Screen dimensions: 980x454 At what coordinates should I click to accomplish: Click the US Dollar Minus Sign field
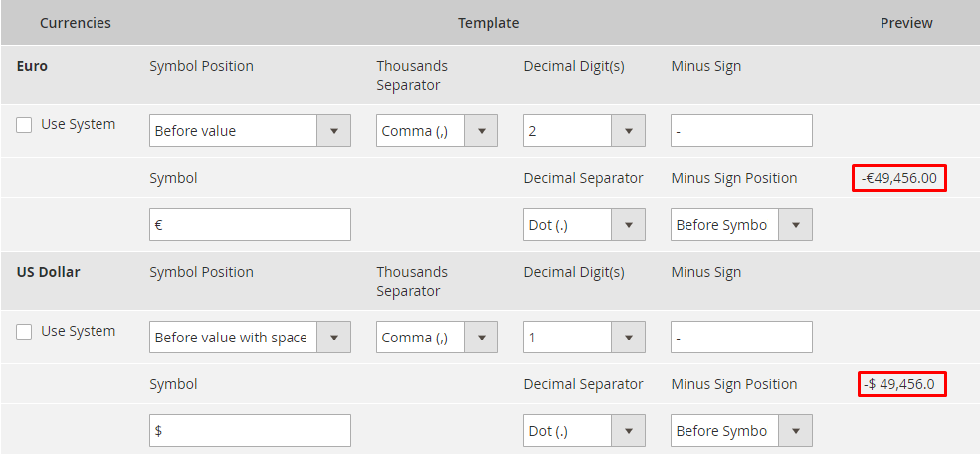[x=741, y=338]
